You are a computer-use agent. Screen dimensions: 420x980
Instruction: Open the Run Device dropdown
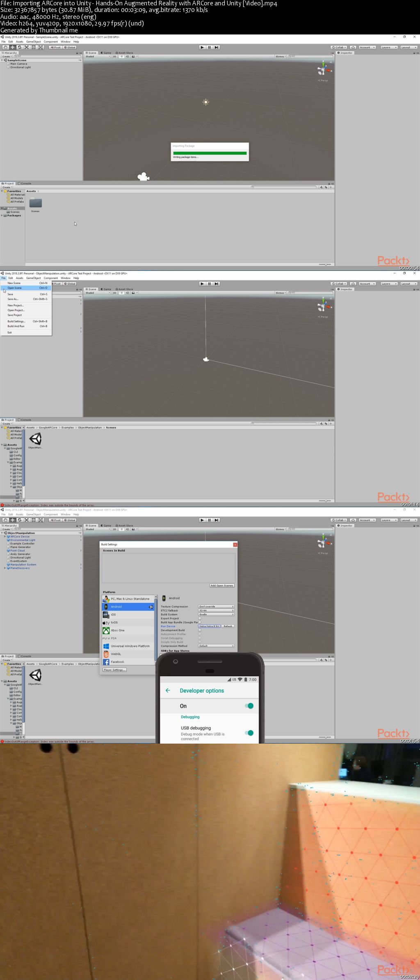[210, 626]
